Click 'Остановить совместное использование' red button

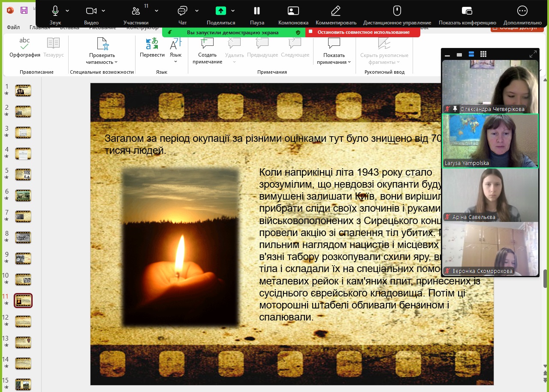pyautogui.click(x=363, y=32)
